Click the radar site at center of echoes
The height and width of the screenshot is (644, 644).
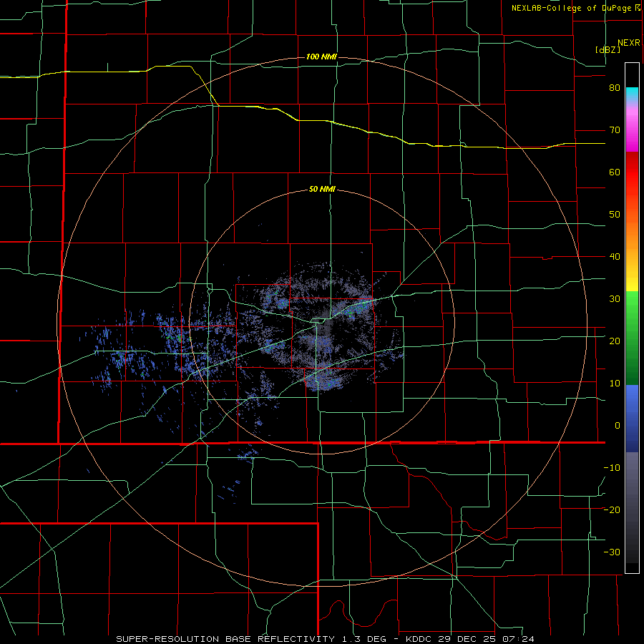tap(322, 322)
